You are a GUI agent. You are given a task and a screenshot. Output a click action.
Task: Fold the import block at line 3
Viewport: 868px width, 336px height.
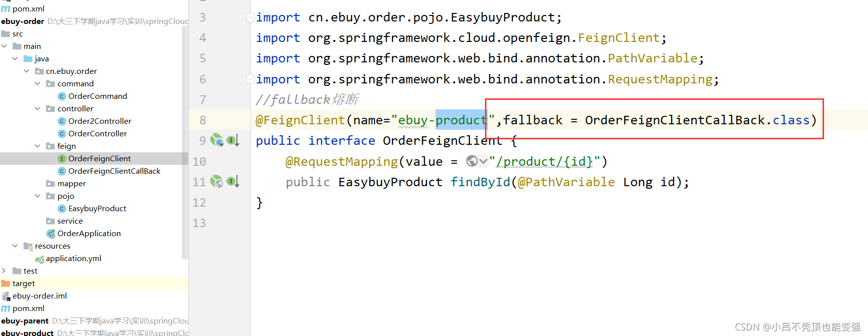[250, 18]
